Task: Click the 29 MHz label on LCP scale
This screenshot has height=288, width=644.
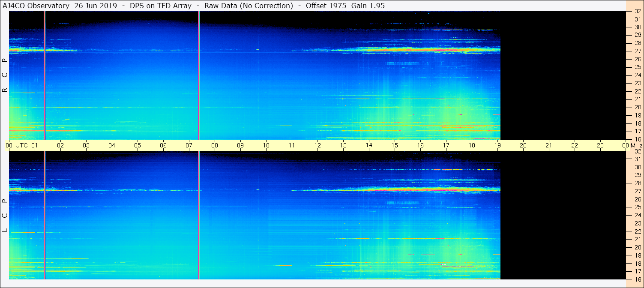Action: click(638, 175)
